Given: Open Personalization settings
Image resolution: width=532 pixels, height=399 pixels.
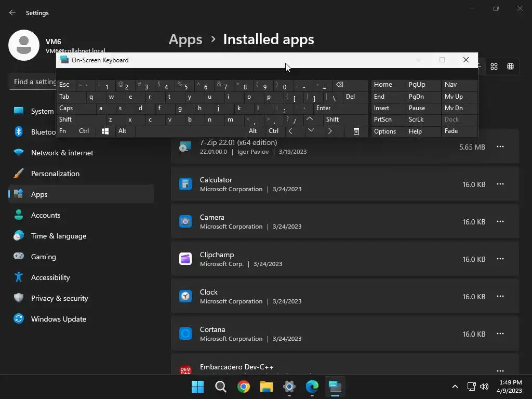Looking at the screenshot, I should click(81, 174).
